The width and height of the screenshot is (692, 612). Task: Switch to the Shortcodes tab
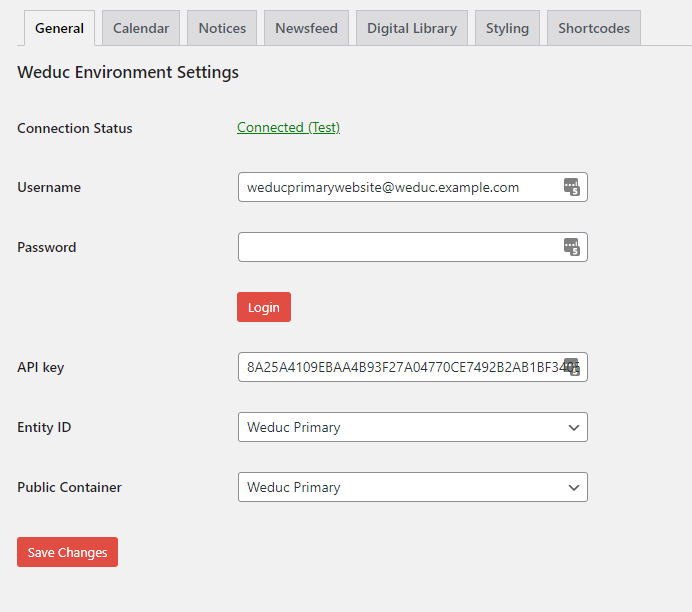pos(594,28)
